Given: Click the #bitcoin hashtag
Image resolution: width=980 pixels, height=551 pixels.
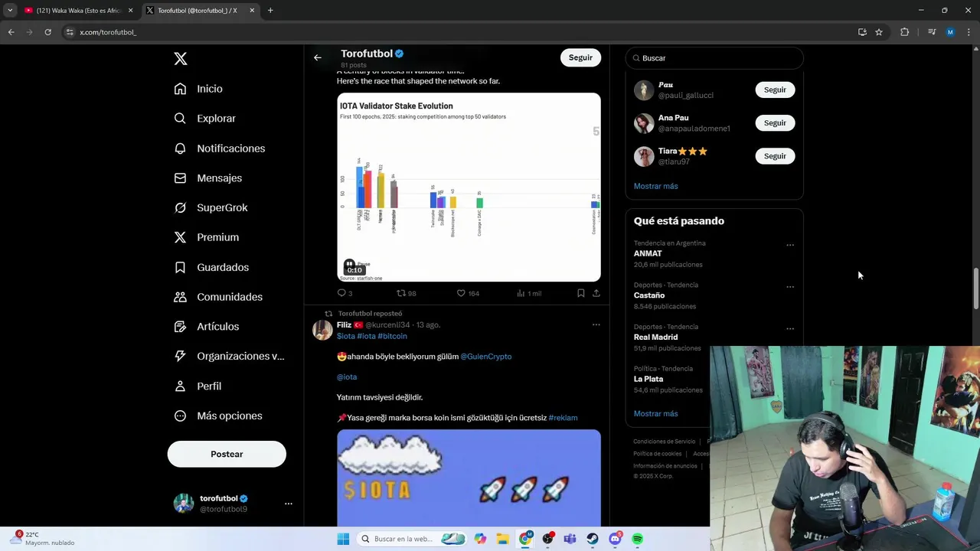Looking at the screenshot, I should (x=392, y=336).
